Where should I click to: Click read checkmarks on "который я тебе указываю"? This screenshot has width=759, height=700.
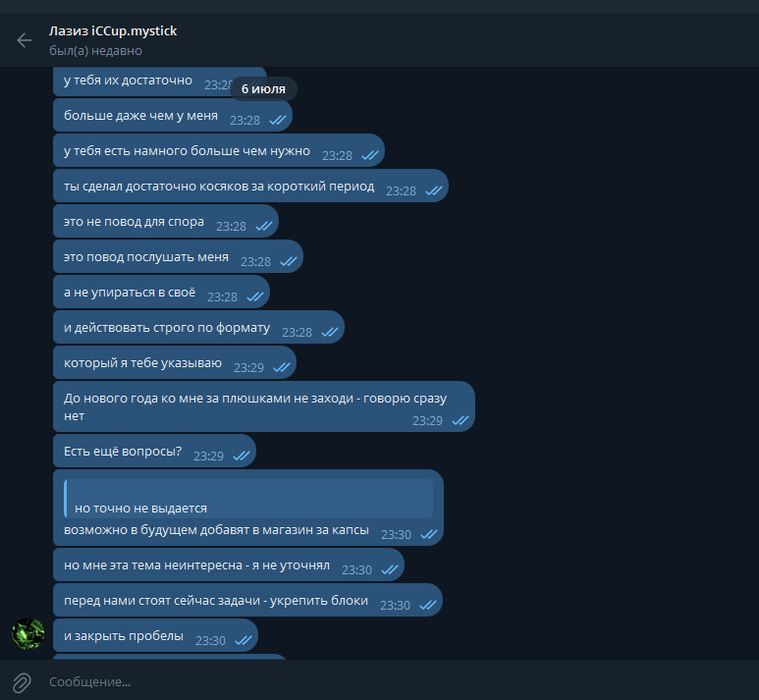click(x=282, y=367)
